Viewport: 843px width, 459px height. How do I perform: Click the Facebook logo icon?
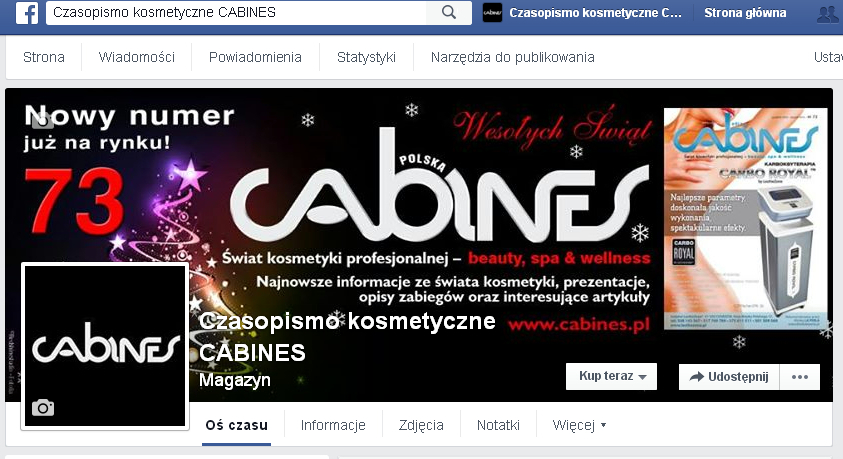tap(27, 12)
